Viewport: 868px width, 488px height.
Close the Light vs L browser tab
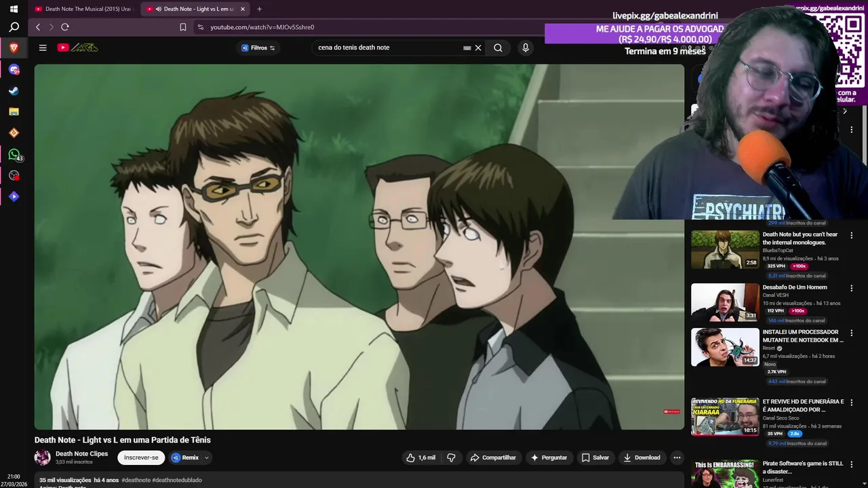click(243, 9)
